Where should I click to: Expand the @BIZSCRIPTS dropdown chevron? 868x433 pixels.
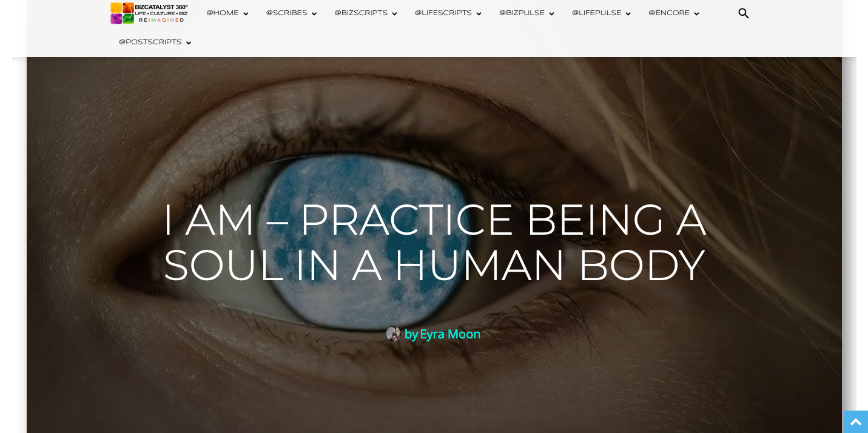394,14
